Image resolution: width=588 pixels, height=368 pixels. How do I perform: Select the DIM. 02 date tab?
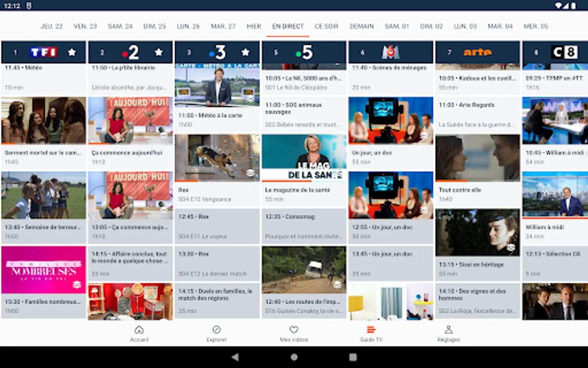432,26
